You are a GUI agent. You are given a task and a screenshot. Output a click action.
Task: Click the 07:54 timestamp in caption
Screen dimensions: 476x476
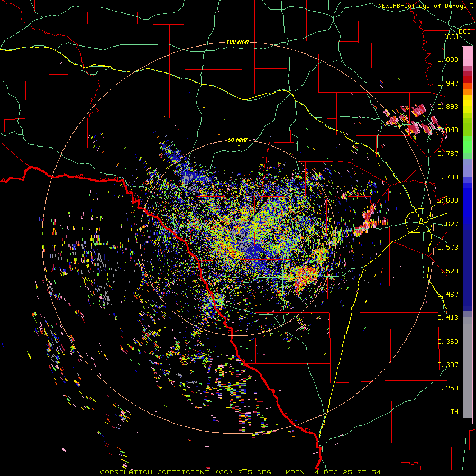point(369,472)
